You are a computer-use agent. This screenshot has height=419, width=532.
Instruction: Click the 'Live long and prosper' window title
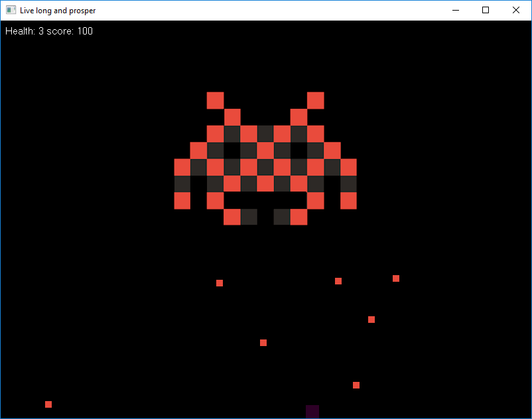[58, 11]
